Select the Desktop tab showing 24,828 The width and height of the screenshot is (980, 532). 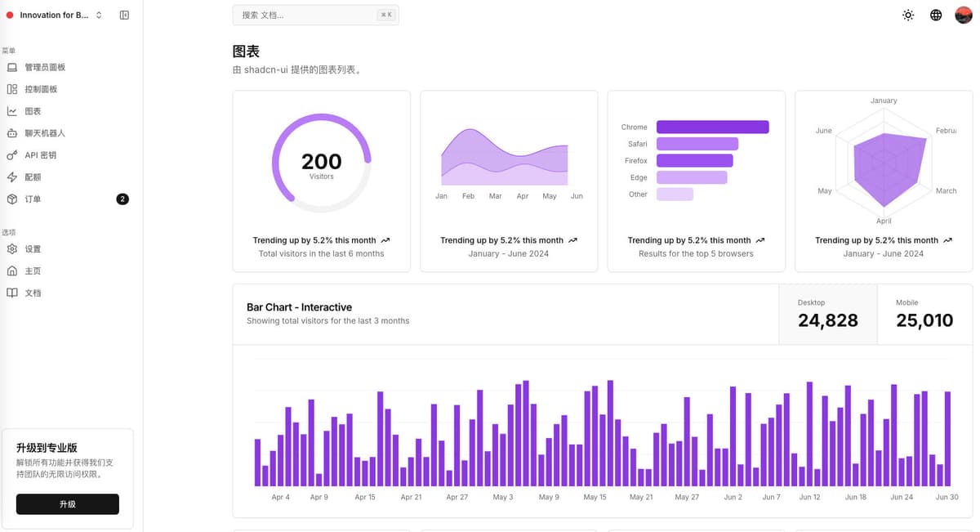[827, 315]
